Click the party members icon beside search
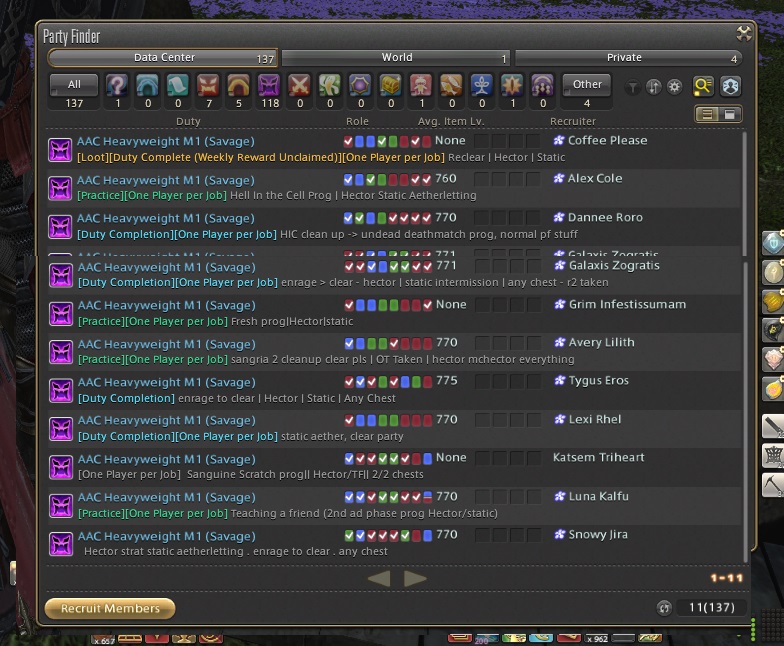Viewport: 784px width, 646px height. 730,86
